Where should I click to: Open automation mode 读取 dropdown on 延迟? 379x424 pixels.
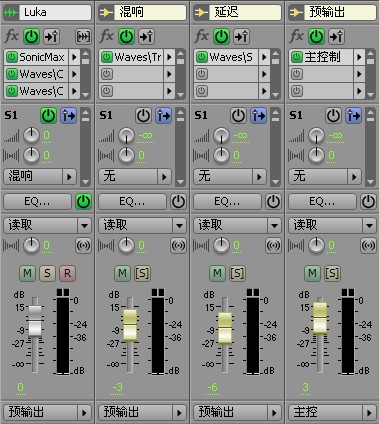click(x=237, y=226)
